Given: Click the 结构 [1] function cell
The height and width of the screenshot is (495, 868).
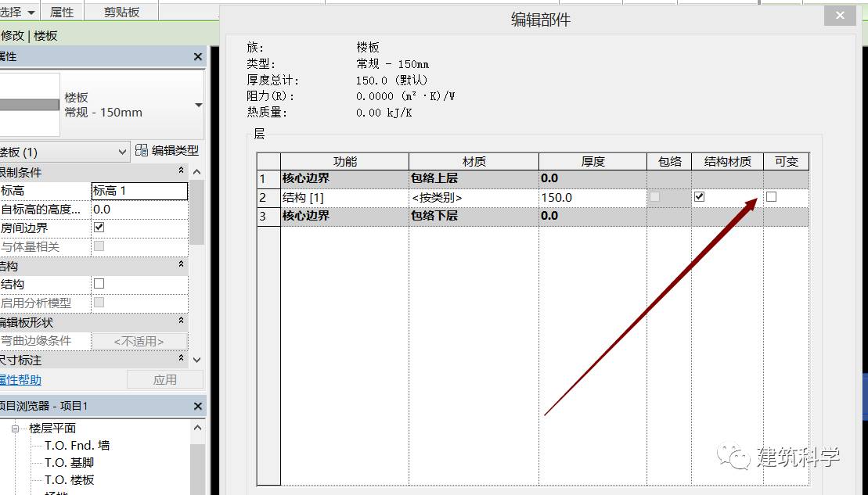Looking at the screenshot, I should pyautogui.click(x=345, y=197).
